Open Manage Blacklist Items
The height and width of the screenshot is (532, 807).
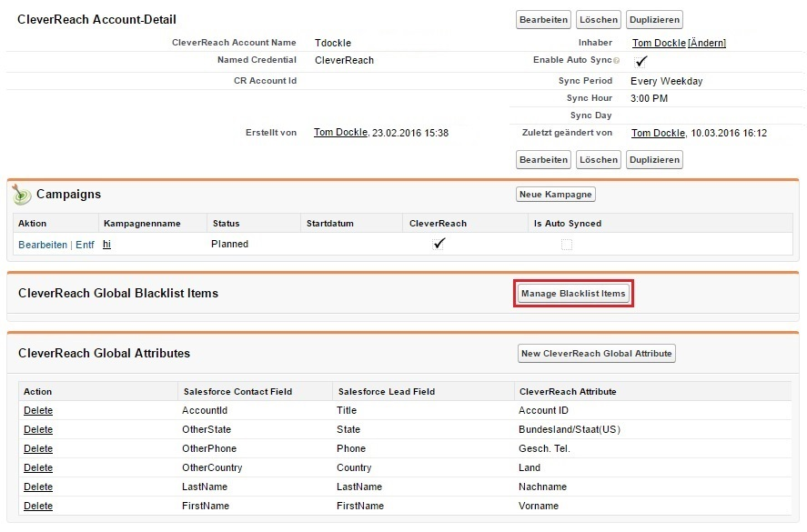(x=573, y=293)
